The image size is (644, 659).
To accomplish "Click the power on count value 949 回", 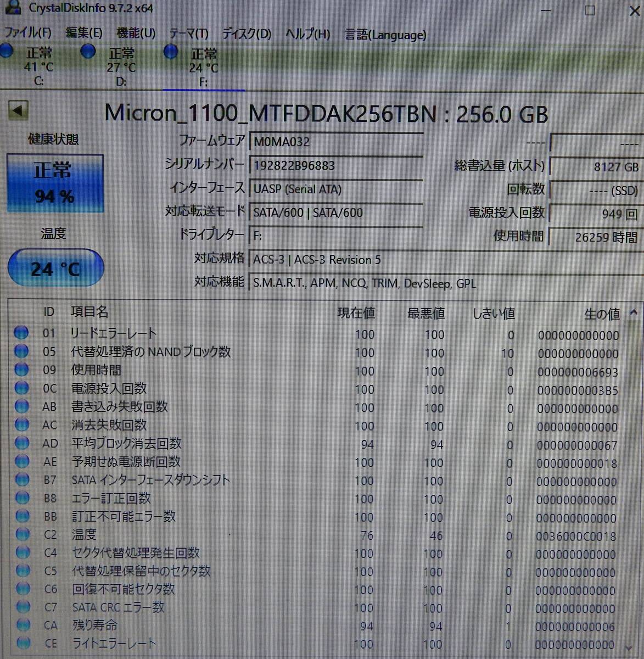I will click(x=597, y=214).
